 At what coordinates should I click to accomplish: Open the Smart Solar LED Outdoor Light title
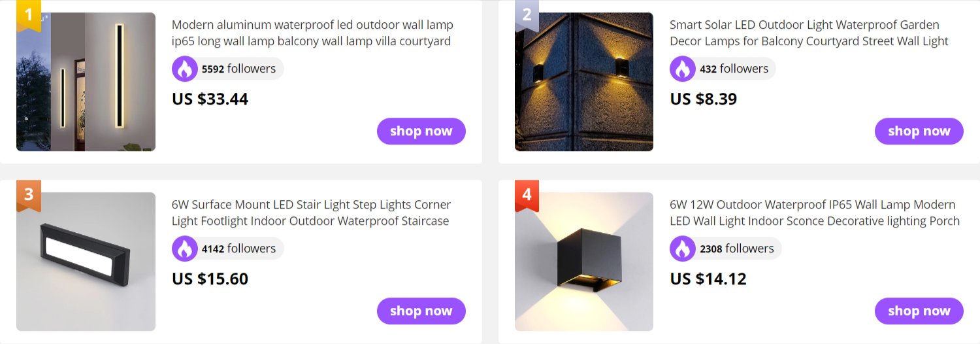809,33
